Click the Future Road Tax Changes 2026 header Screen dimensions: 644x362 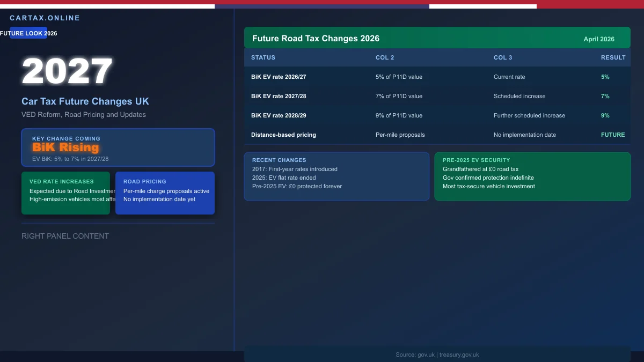click(x=316, y=39)
